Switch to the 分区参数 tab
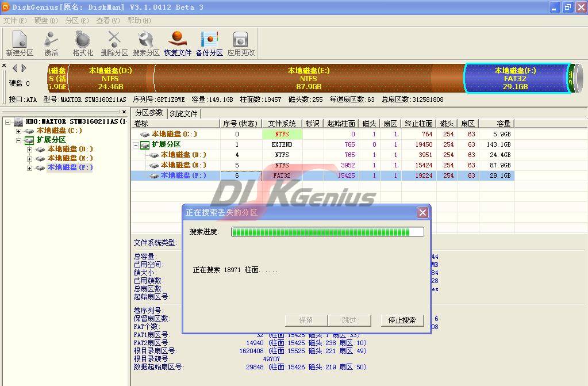The width and height of the screenshot is (588, 386). click(x=149, y=113)
